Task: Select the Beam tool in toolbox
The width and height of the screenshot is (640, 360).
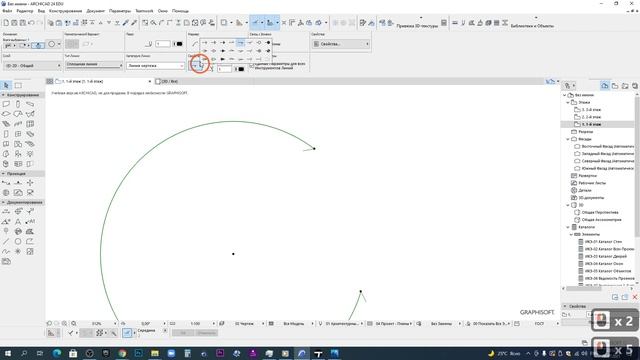Action: [30, 104]
